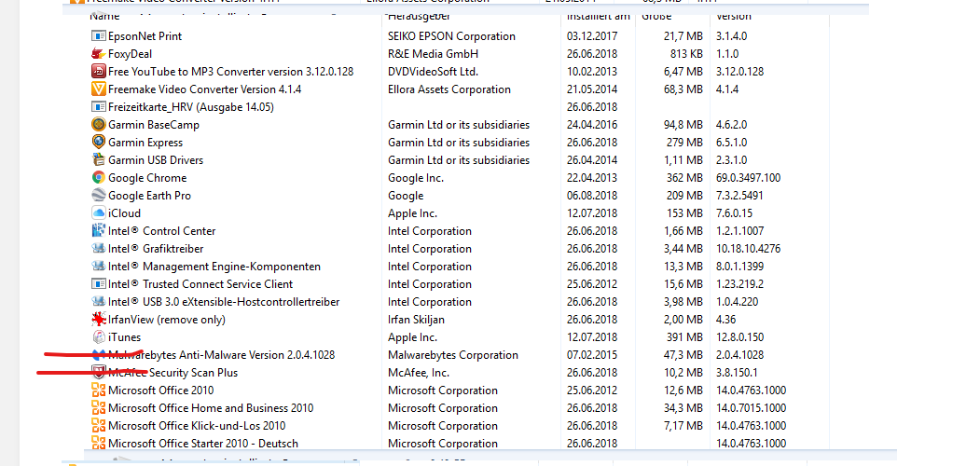Click install date 03.12.2017
980x466 pixels.
tap(592, 36)
